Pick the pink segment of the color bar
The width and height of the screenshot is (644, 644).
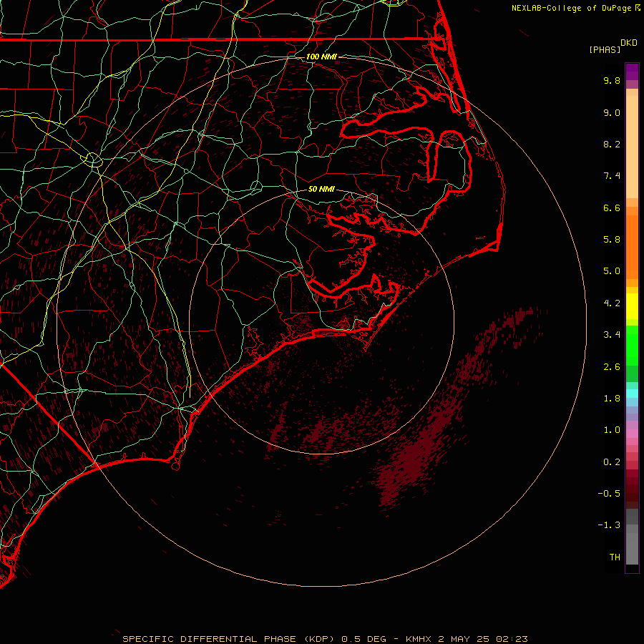(632, 434)
